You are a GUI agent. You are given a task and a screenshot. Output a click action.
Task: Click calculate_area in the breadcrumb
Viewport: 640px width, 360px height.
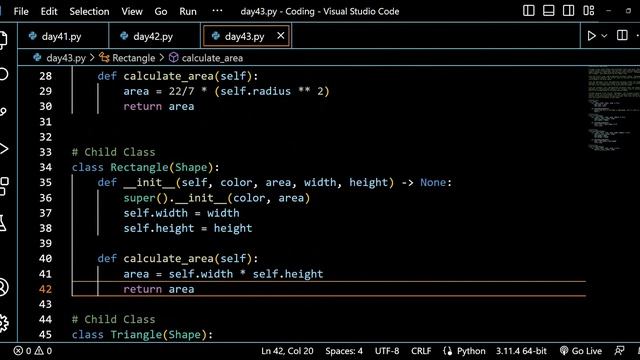212,58
